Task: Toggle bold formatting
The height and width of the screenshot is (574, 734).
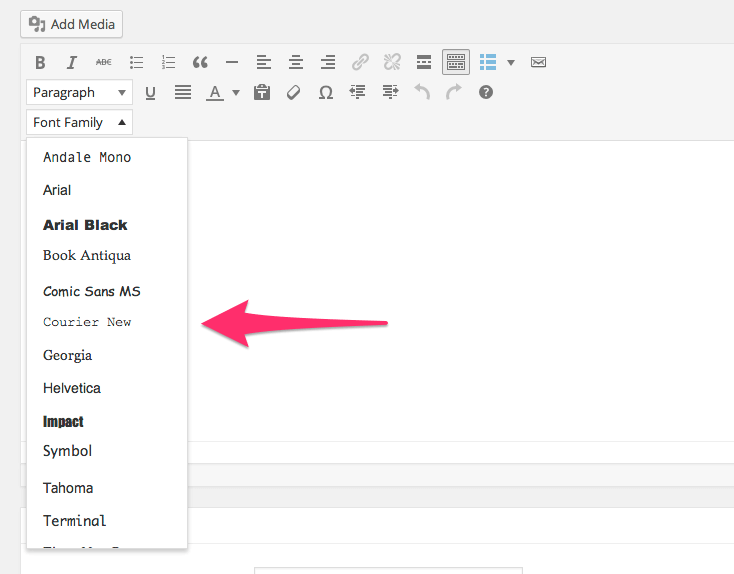Action: click(x=40, y=62)
